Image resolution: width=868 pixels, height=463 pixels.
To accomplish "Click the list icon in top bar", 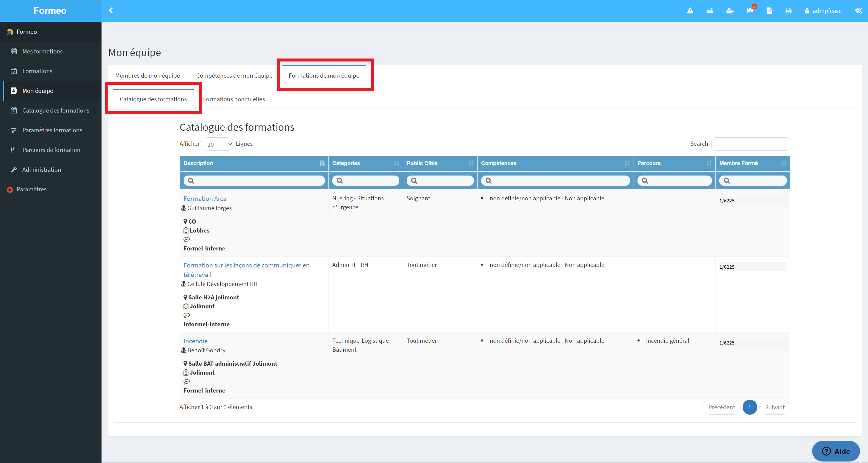I will (710, 11).
